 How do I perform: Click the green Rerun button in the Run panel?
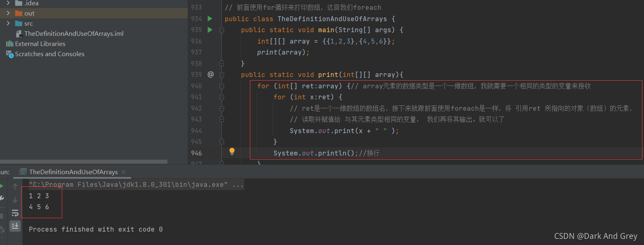1,186
